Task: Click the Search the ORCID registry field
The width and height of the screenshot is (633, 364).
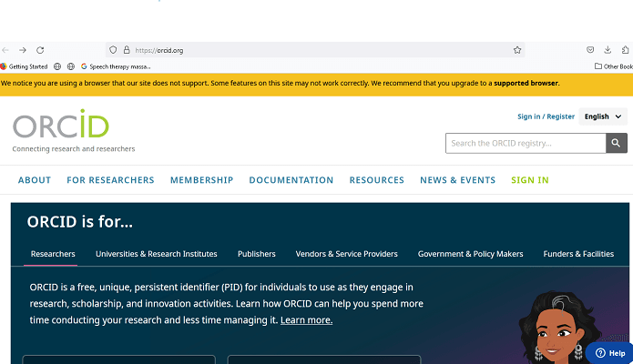Action: 526,143
